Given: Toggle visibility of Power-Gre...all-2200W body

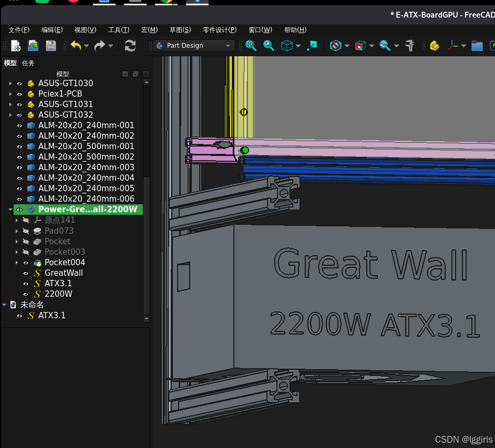Looking at the screenshot, I should [19, 210].
